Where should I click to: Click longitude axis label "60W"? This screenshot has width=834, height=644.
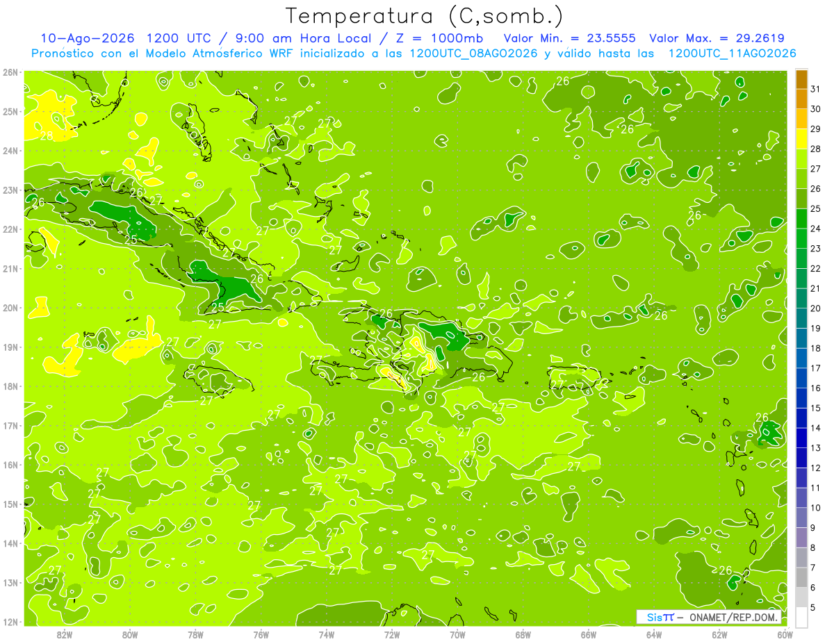[x=784, y=634]
